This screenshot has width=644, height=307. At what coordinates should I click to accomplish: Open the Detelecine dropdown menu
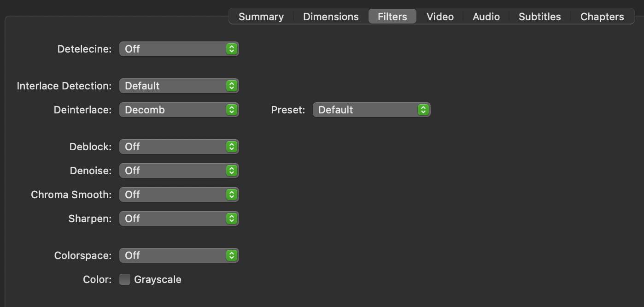(x=179, y=48)
